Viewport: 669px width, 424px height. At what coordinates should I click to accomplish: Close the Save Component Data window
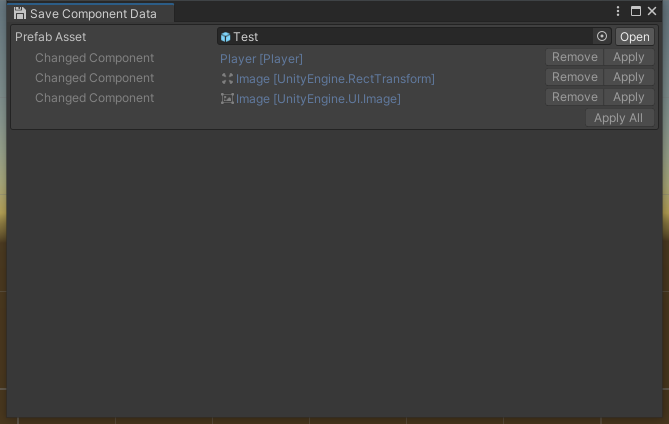(x=652, y=11)
